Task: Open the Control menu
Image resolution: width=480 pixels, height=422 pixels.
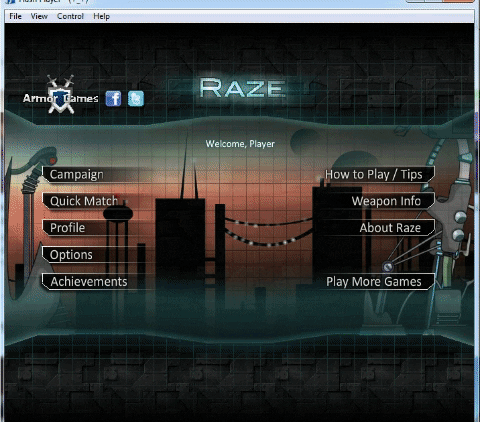Action: 70,16
